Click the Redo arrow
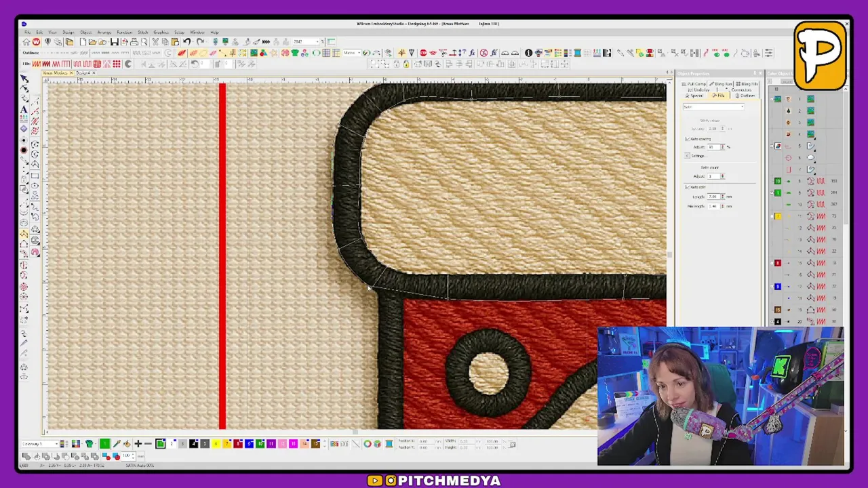Image resolution: width=868 pixels, height=488 pixels. [200, 42]
